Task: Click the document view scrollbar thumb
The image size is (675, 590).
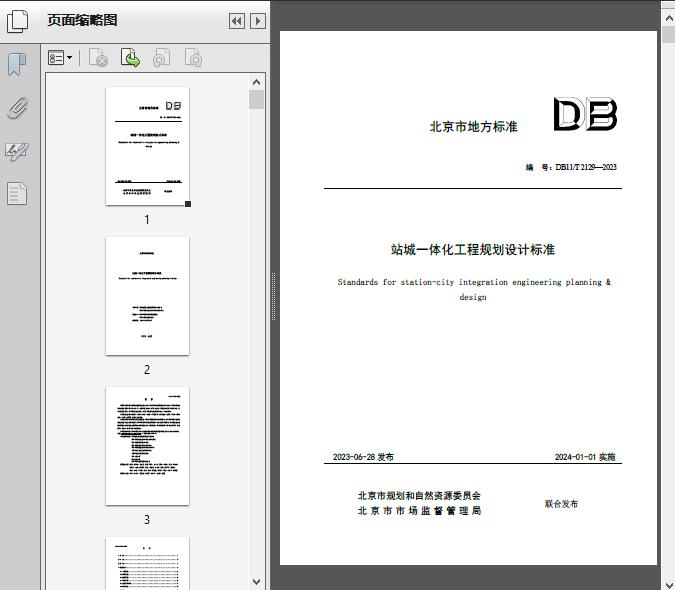Action: point(669,34)
